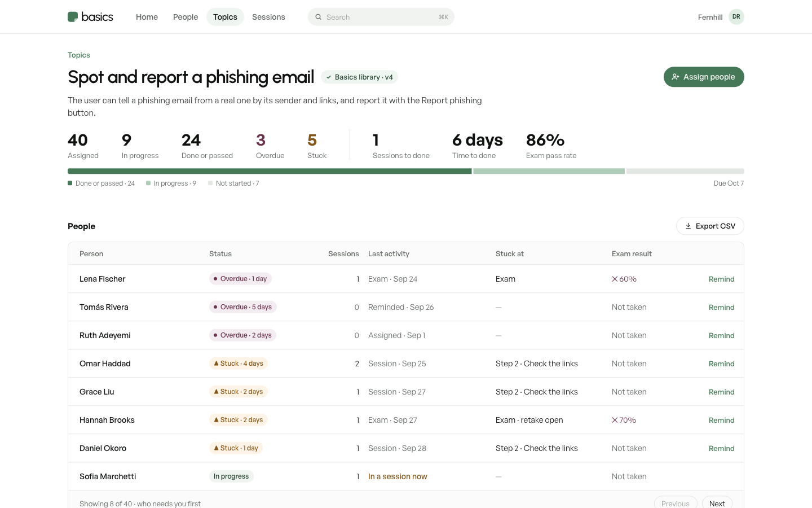The width and height of the screenshot is (812, 508).
Task: Open Sofia Marchetti's row name
Action: pos(108,476)
